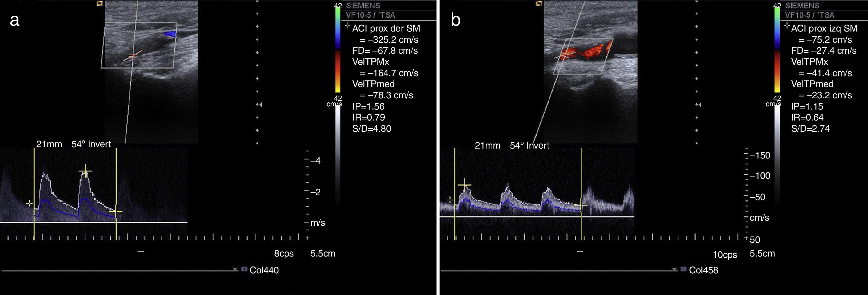Click the numbered badge next to Col440
The height and width of the screenshot is (295, 868).
pyautogui.click(x=244, y=269)
